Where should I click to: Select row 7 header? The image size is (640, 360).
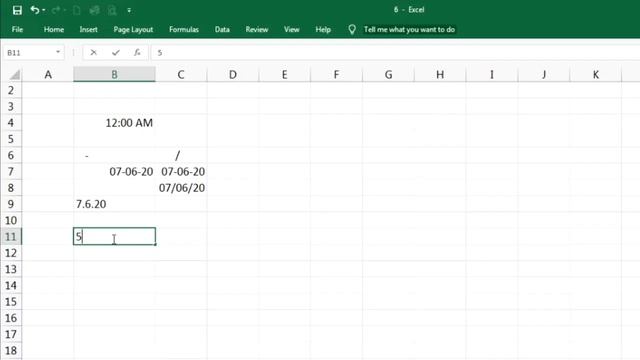click(11, 171)
